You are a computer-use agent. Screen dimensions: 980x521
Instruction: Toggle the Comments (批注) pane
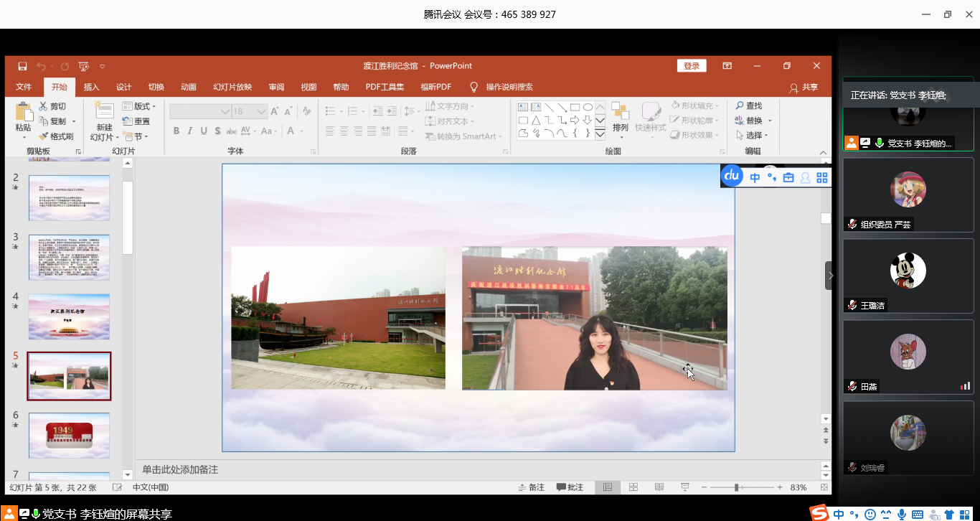pos(570,487)
